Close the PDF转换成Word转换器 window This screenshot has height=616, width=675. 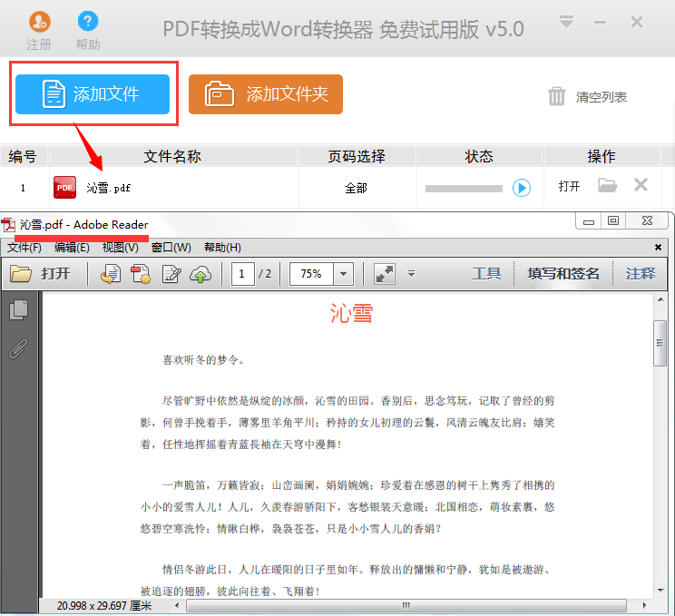coord(637,22)
